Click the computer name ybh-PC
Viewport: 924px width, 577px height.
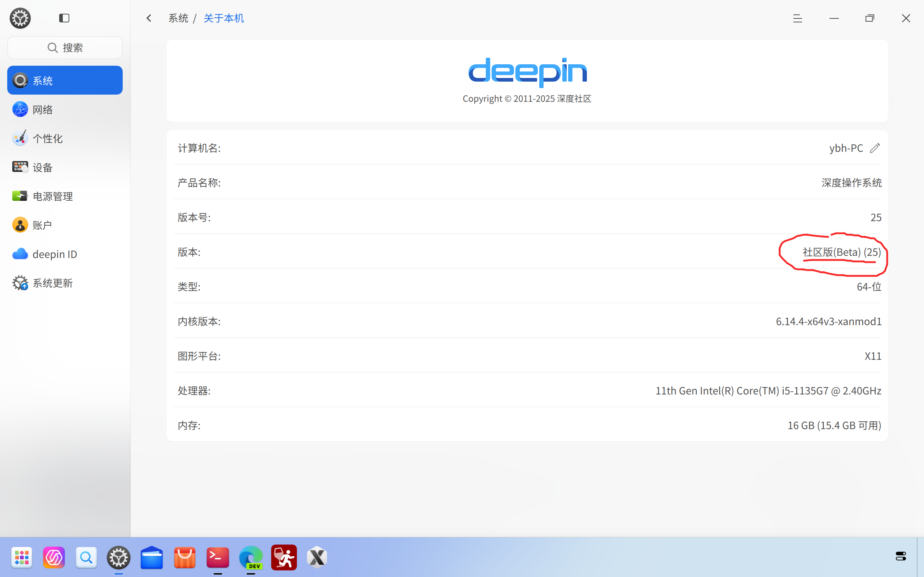pos(846,148)
